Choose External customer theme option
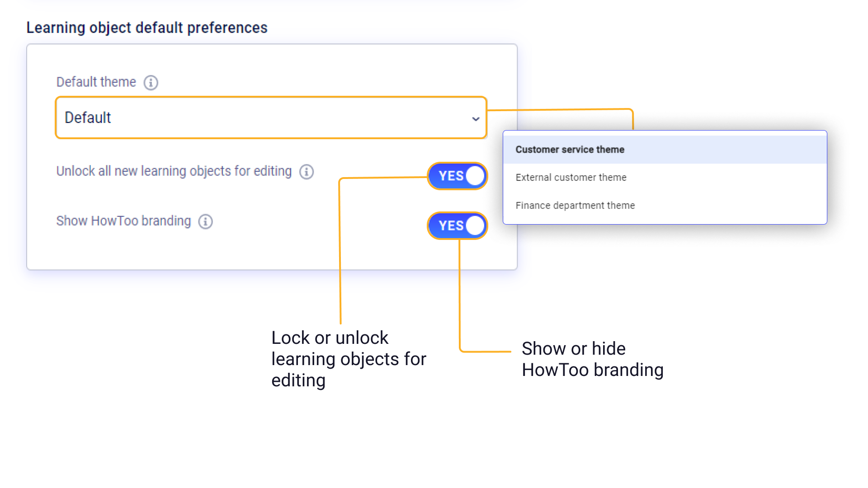 [571, 178]
